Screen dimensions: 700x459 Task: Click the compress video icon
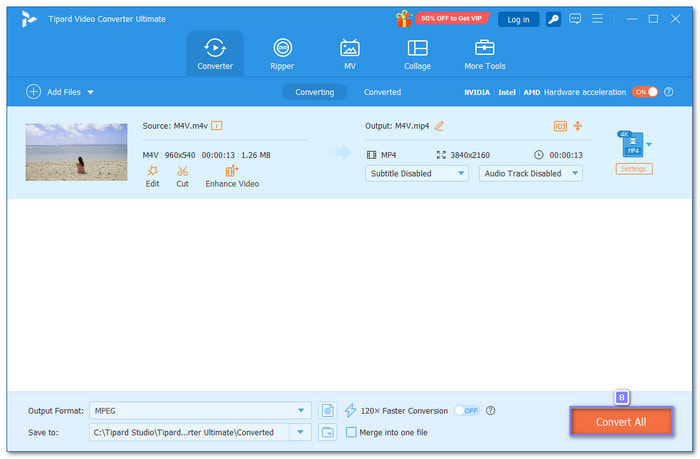(x=578, y=125)
